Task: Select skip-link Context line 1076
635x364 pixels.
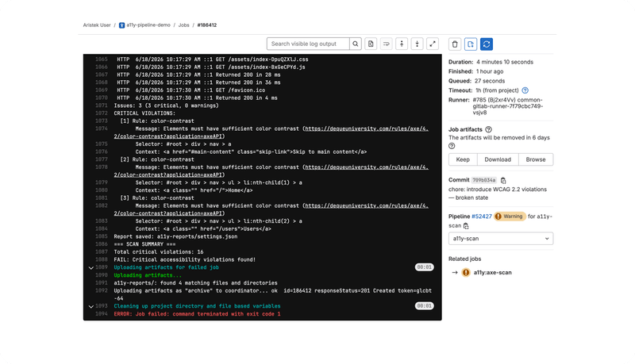Action: [251, 152]
